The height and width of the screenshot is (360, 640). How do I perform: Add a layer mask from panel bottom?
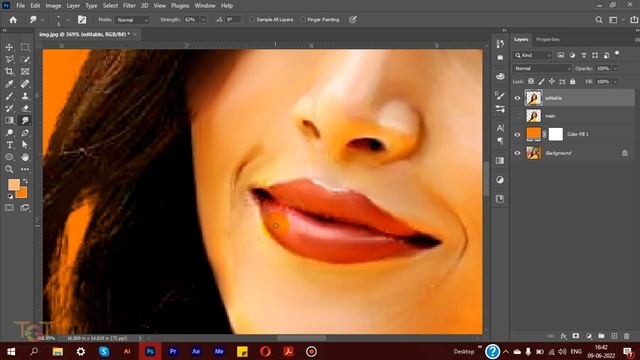click(x=576, y=336)
